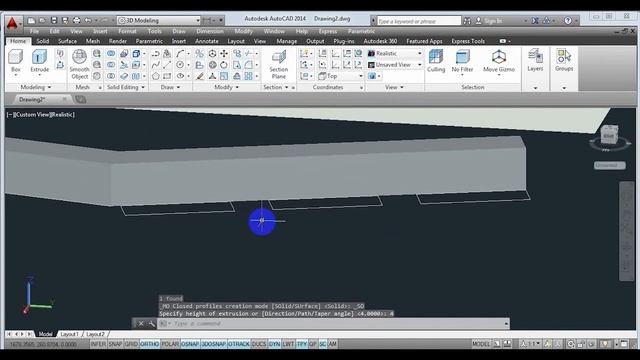Viewport: 640px width, 360px height.
Task: Open the 3D Modeling workspace dropdown
Action: tap(159, 20)
